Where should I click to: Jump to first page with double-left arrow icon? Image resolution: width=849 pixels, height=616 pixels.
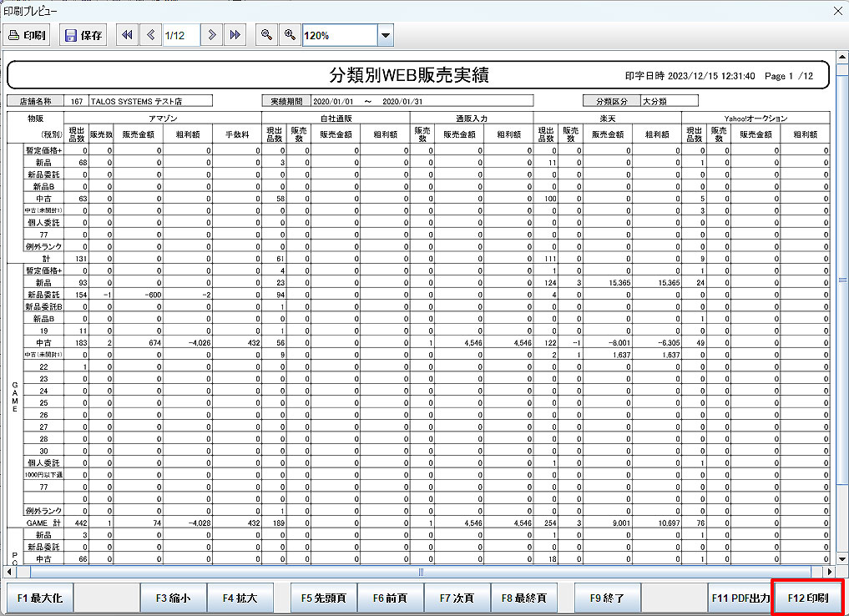126,34
